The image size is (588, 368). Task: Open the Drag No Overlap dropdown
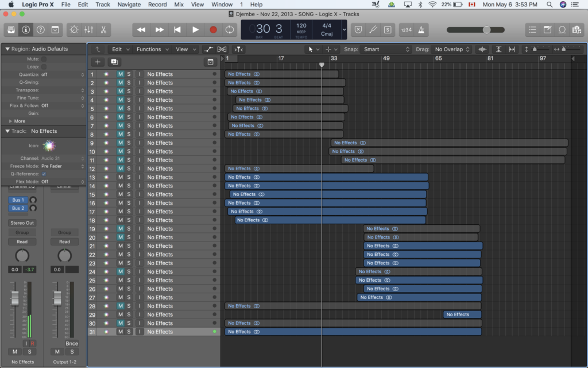pos(452,49)
